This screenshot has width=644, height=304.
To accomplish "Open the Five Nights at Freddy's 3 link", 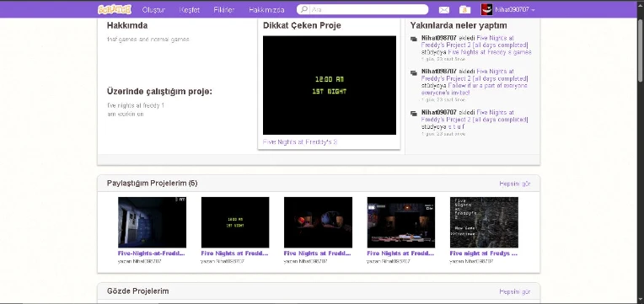I will [300, 142].
